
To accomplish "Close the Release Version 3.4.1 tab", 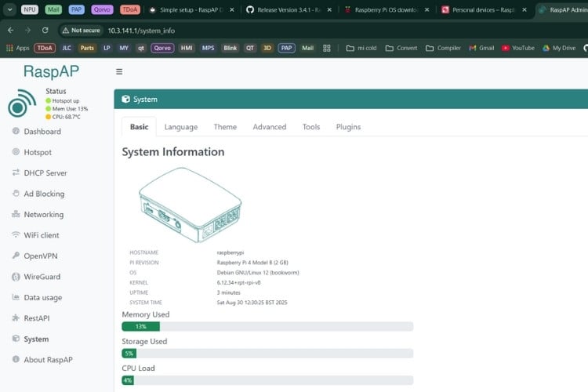I will click(x=329, y=9).
